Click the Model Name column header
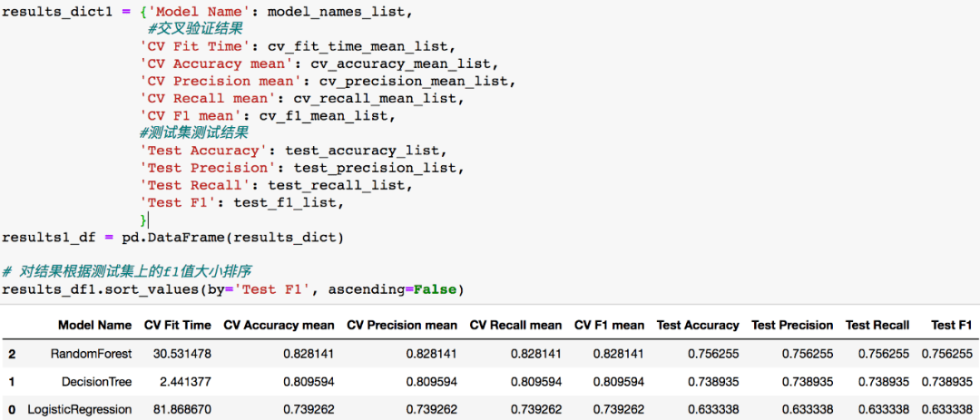The height and width of the screenshot is (420, 980). coord(94,326)
